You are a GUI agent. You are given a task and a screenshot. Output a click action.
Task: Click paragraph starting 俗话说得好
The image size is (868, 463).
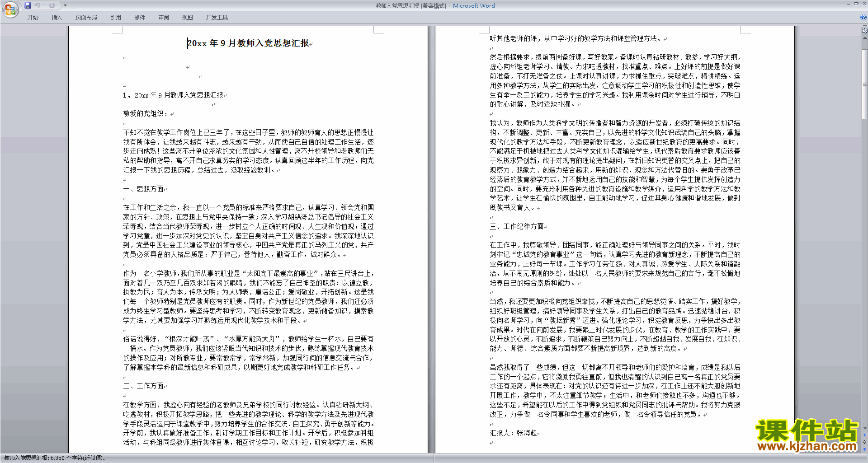pos(248,353)
